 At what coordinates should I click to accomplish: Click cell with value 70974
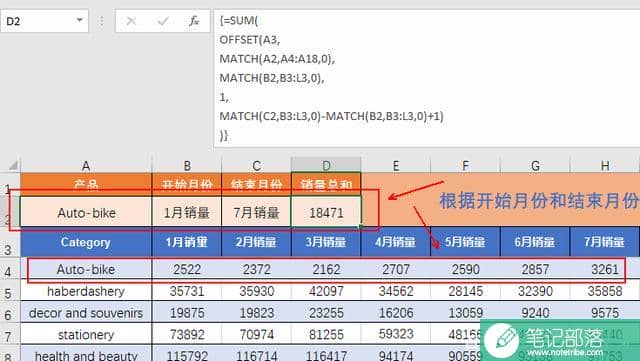[x=256, y=334]
